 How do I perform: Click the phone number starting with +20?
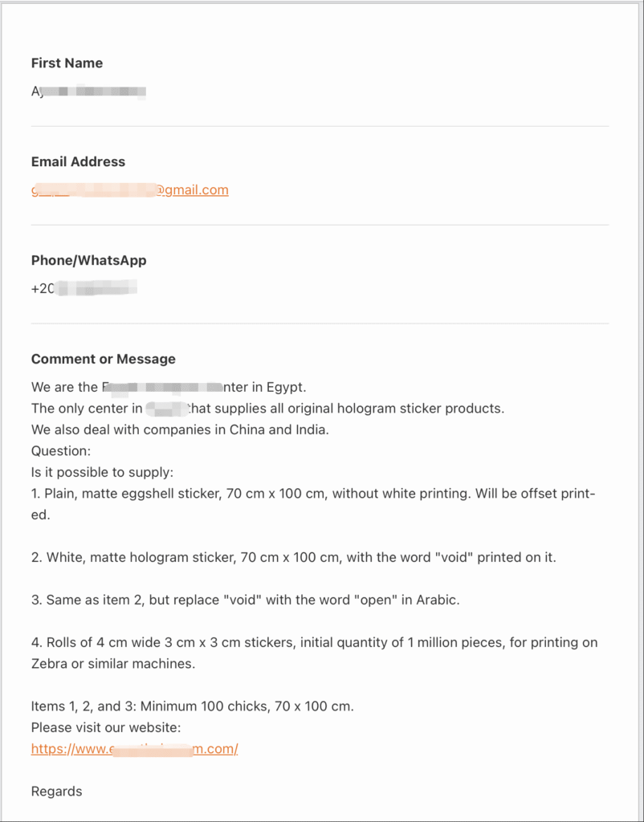click(84, 288)
